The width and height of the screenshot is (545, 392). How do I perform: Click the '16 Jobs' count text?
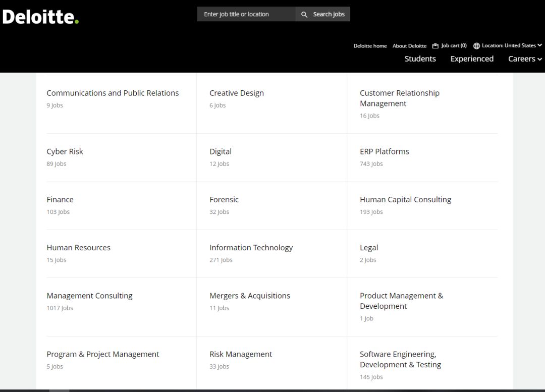369,116
